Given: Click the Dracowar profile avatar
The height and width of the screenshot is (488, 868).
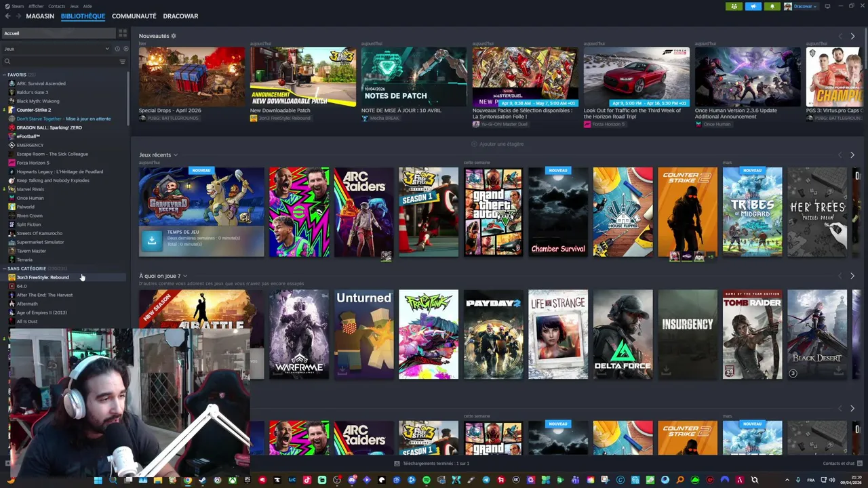Looking at the screenshot, I should [x=788, y=6].
